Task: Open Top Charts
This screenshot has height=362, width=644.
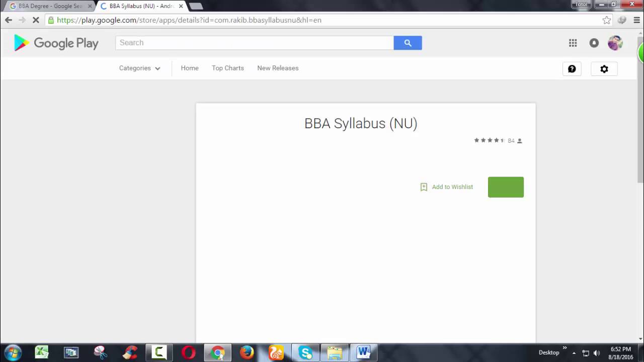Action: (x=228, y=68)
